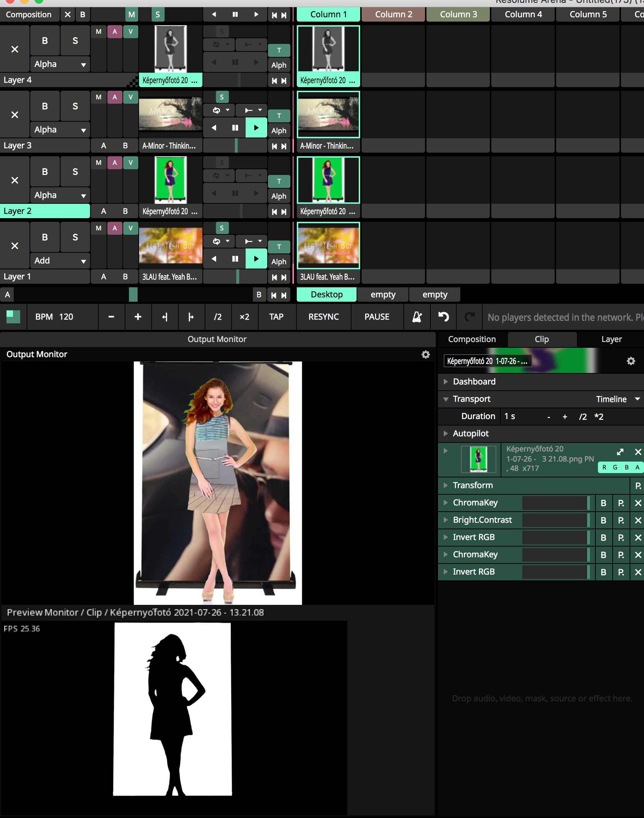Open Output Monitor settings gear
This screenshot has width=644, height=818.
tap(425, 354)
